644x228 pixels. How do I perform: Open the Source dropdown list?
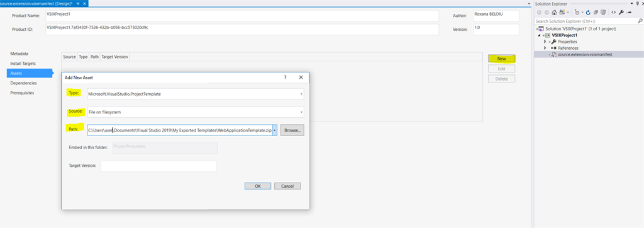pyautogui.click(x=301, y=112)
